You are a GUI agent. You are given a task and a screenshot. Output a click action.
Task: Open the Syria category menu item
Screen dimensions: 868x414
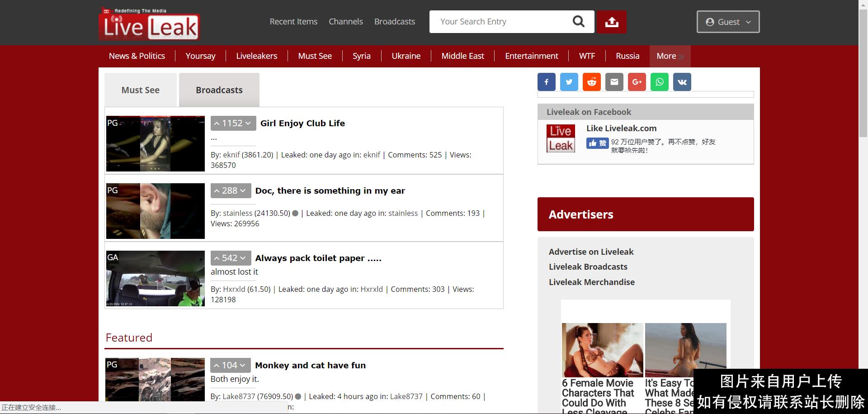click(361, 56)
